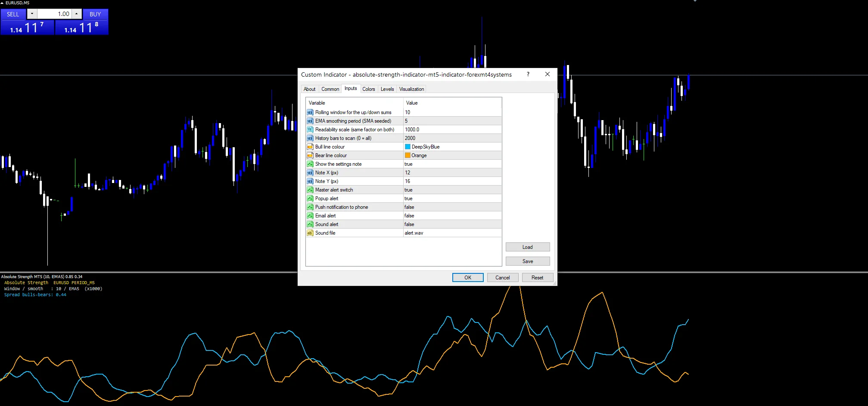Click the Rolling window row integer icon
Viewport: 868px width, 406px height.
point(310,112)
